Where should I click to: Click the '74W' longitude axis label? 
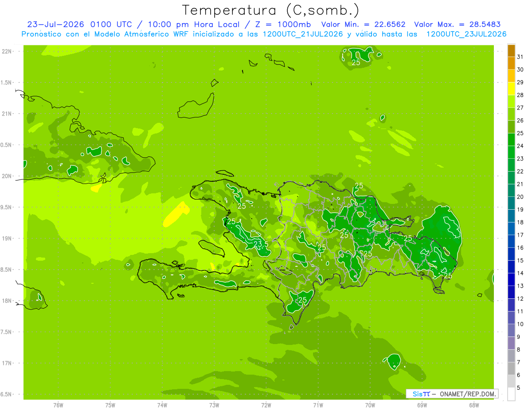[x=162, y=405]
